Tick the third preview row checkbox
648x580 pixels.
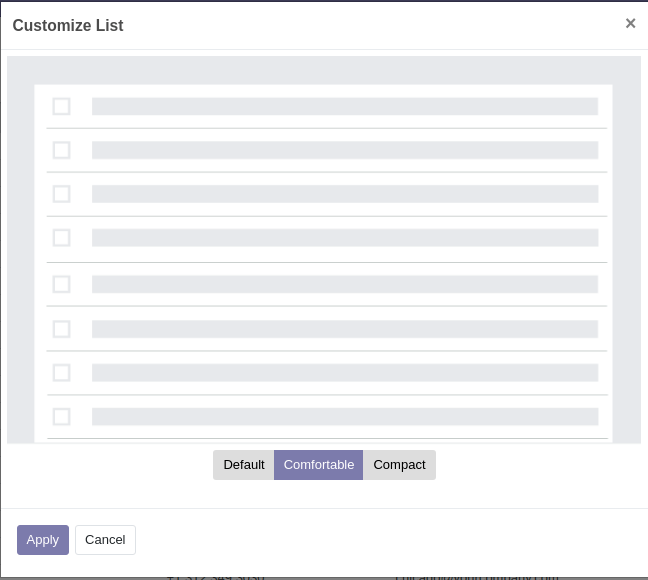[62, 194]
